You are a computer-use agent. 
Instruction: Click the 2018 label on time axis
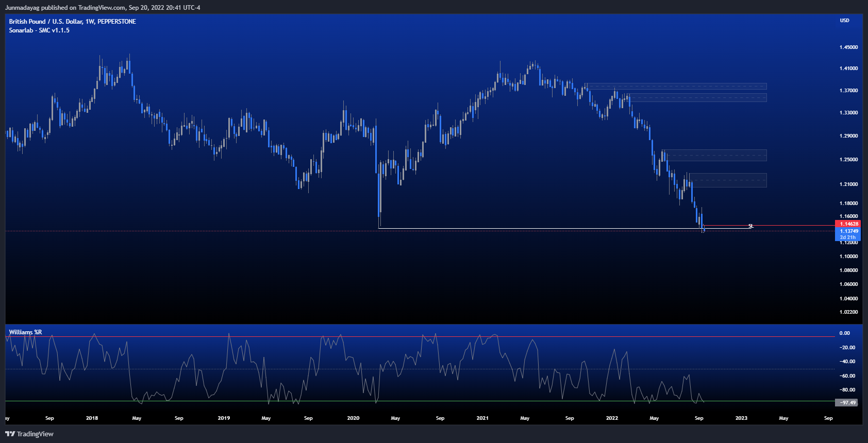(x=92, y=418)
